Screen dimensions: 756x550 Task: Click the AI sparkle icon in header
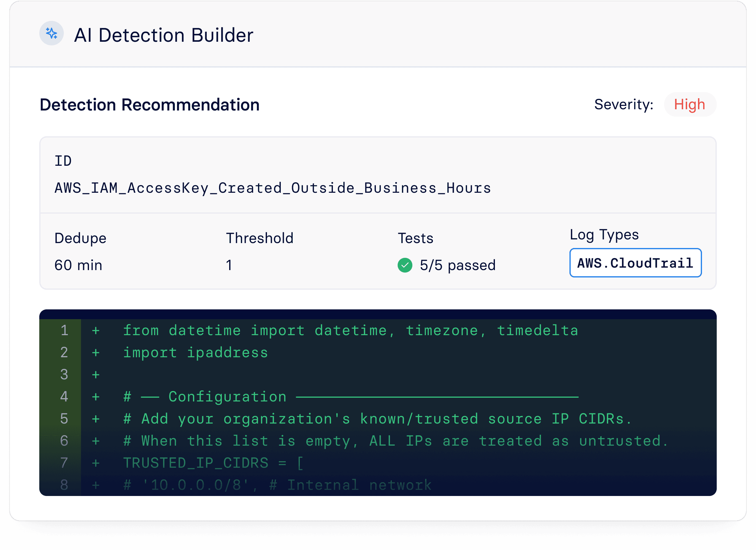pyautogui.click(x=51, y=33)
